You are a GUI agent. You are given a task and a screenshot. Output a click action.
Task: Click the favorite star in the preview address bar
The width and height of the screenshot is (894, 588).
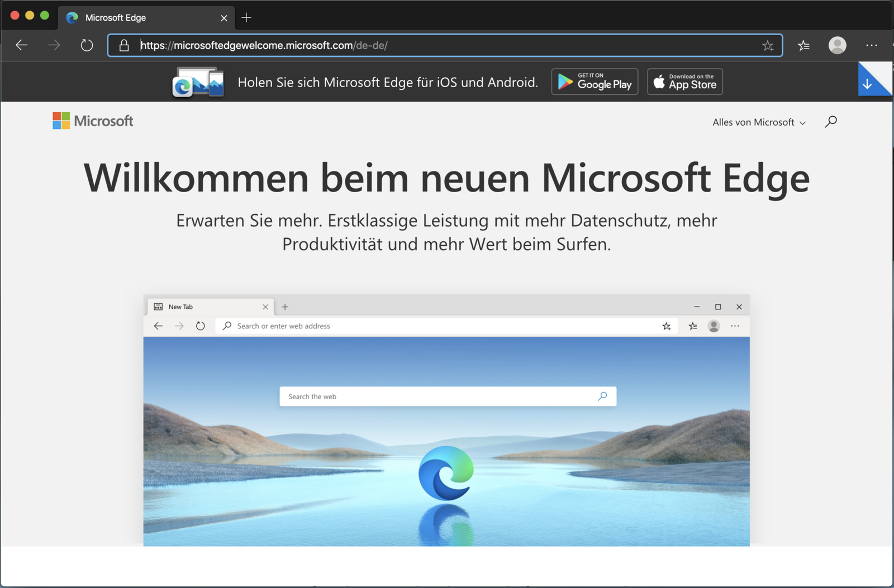pos(666,326)
